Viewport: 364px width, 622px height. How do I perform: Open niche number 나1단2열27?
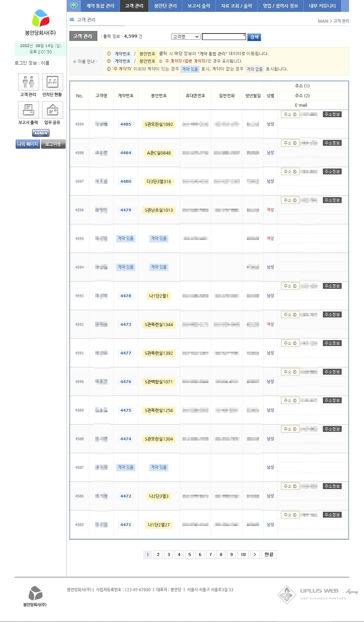pyautogui.click(x=159, y=525)
